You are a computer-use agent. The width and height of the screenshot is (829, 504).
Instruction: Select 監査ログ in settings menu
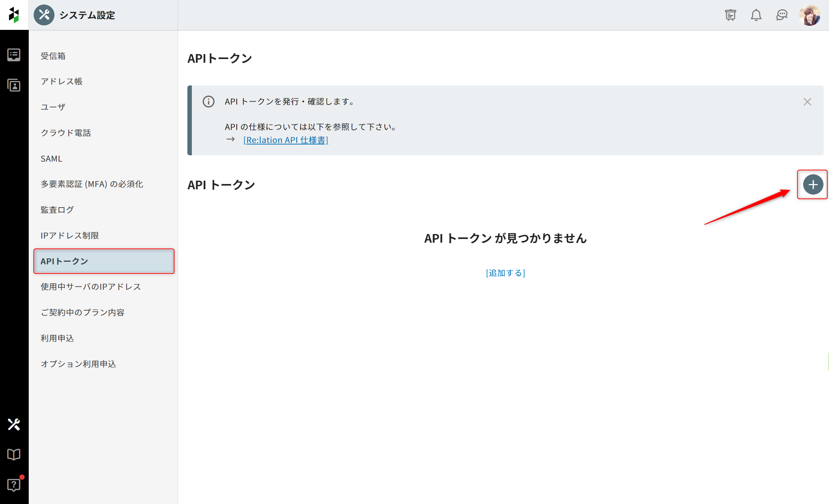tap(57, 210)
